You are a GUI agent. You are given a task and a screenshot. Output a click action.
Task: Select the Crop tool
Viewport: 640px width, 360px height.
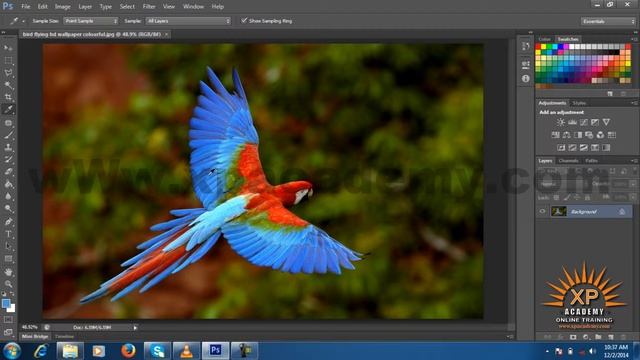(x=8, y=97)
